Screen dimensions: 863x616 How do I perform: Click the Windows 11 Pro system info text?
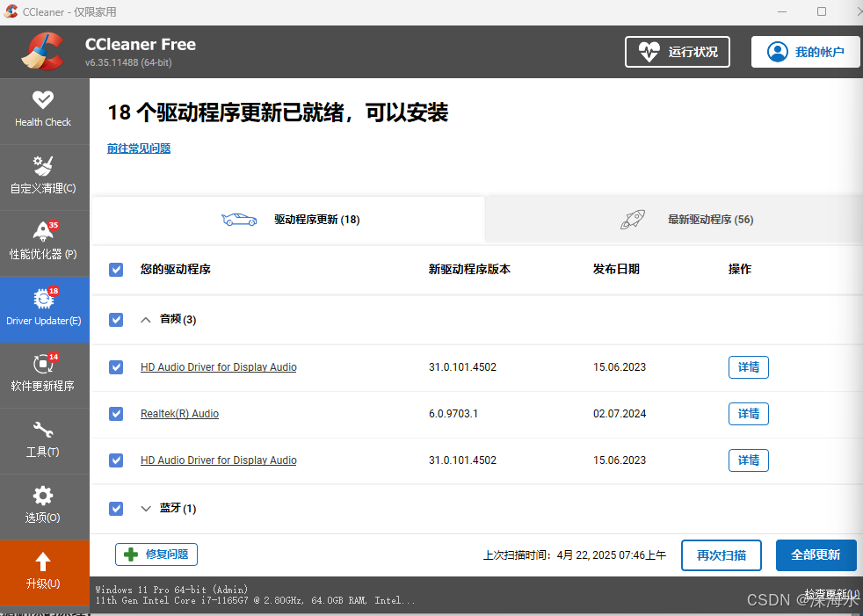pyautogui.click(x=171, y=590)
